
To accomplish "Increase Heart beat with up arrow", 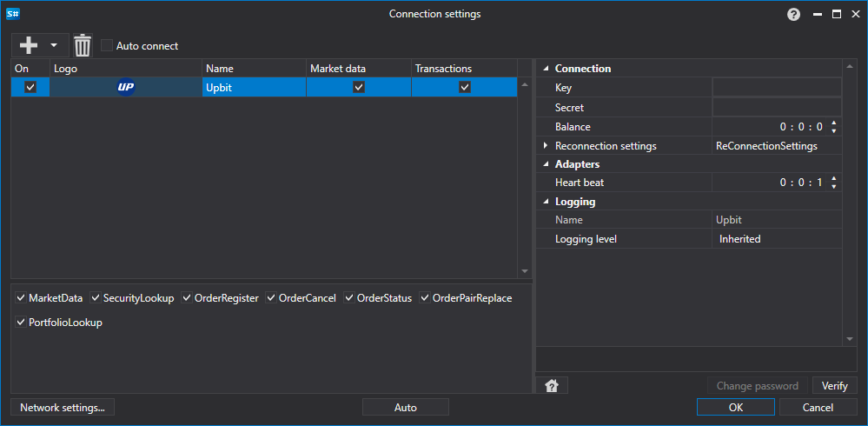I will (834, 178).
